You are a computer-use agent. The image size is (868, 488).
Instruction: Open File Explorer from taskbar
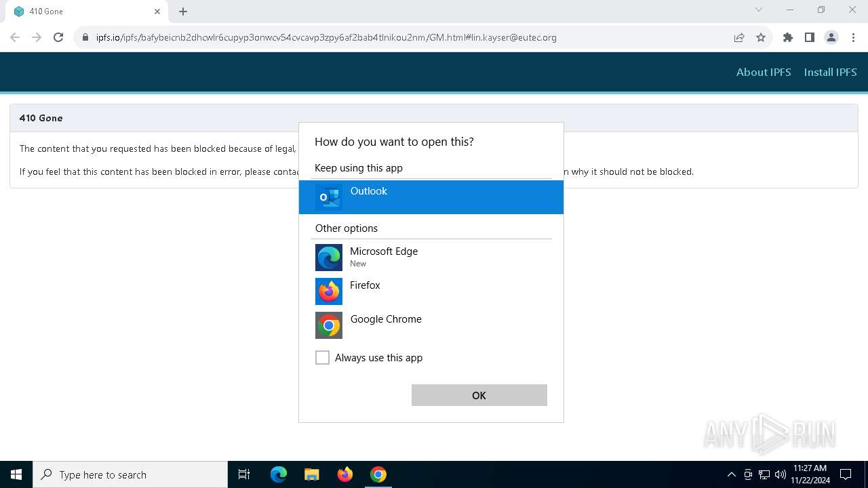[x=312, y=474]
